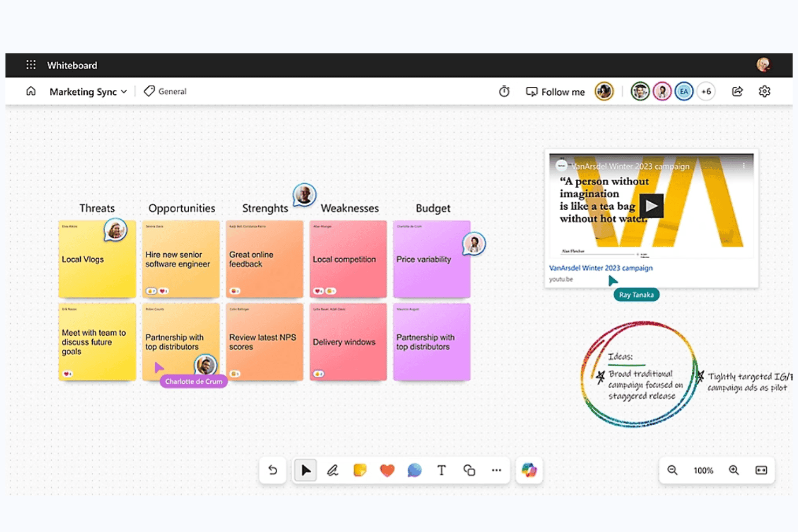Viewport: 798px width, 532px height.
Task: Add a sticky note
Action: (x=360, y=470)
